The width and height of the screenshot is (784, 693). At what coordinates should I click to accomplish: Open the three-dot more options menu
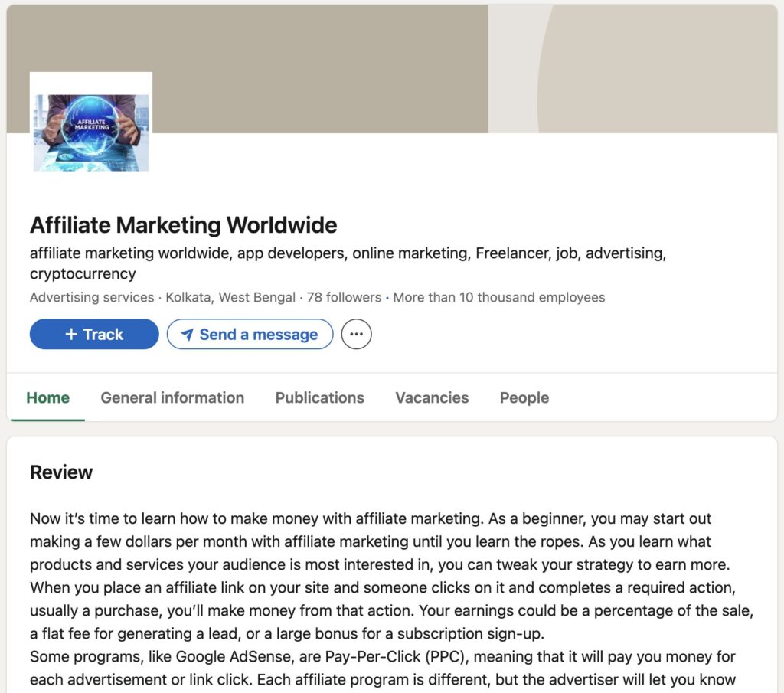point(356,335)
